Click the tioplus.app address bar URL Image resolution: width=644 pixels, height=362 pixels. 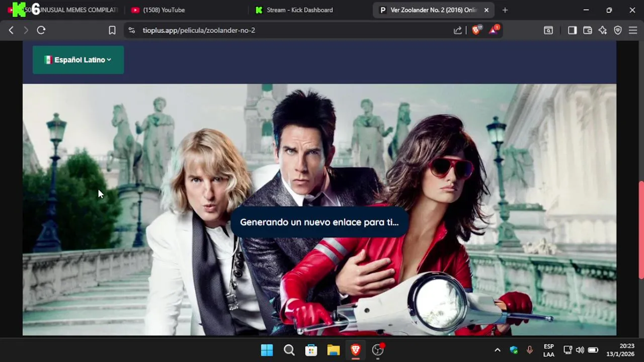[x=199, y=30]
